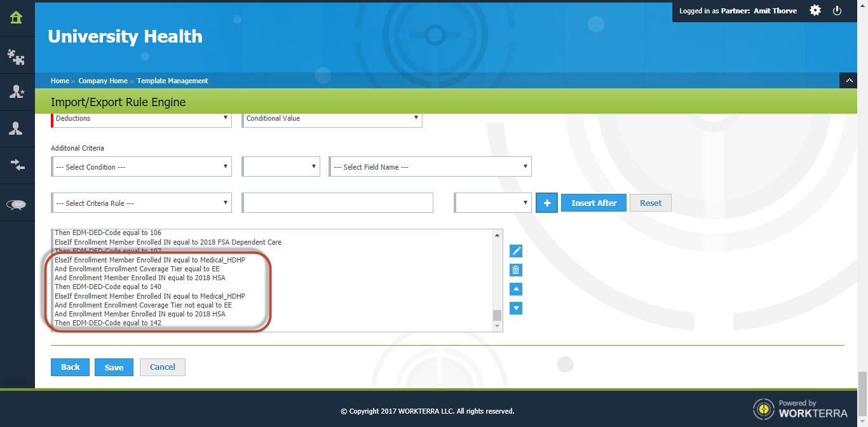This screenshot has width=868, height=427.
Task: Click the Template Management breadcrumb link
Action: (x=172, y=81)
